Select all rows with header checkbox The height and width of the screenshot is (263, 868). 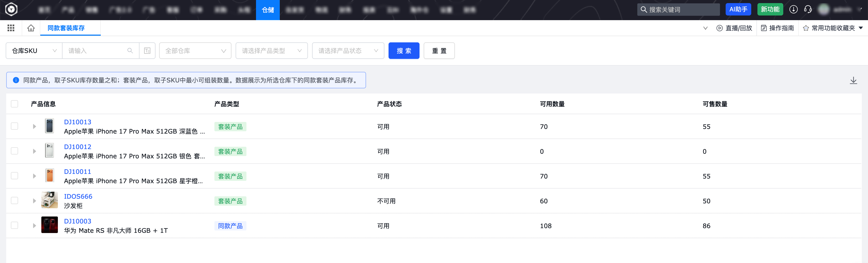tap(14, 104)
